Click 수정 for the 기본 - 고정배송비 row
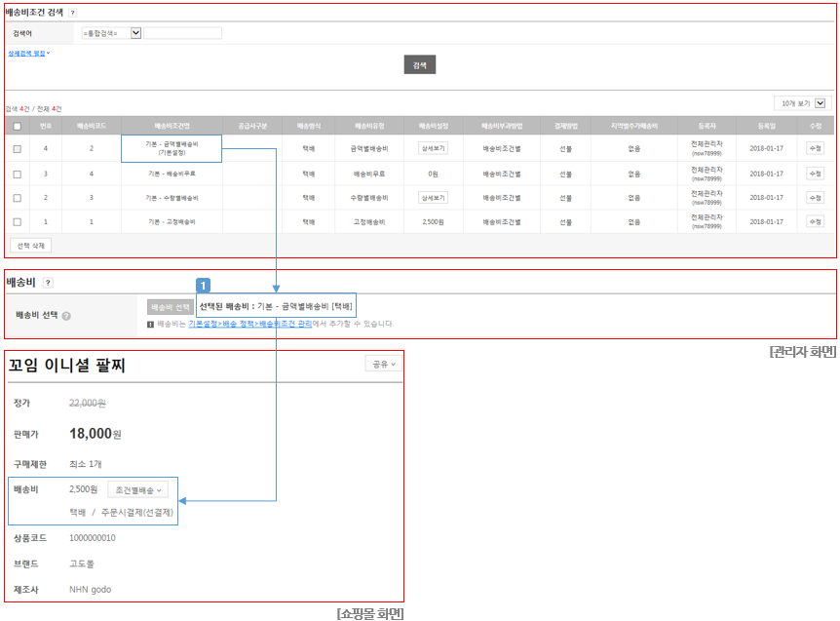This screenshot has width=840, height=621. coord(816,222)
